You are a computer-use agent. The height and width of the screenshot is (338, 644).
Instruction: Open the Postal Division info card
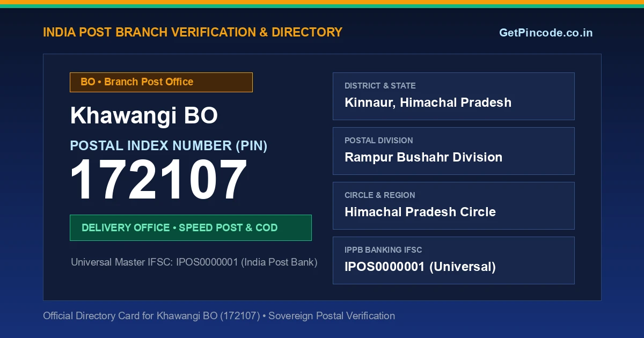pyautogui.click(x=453, y=151)
